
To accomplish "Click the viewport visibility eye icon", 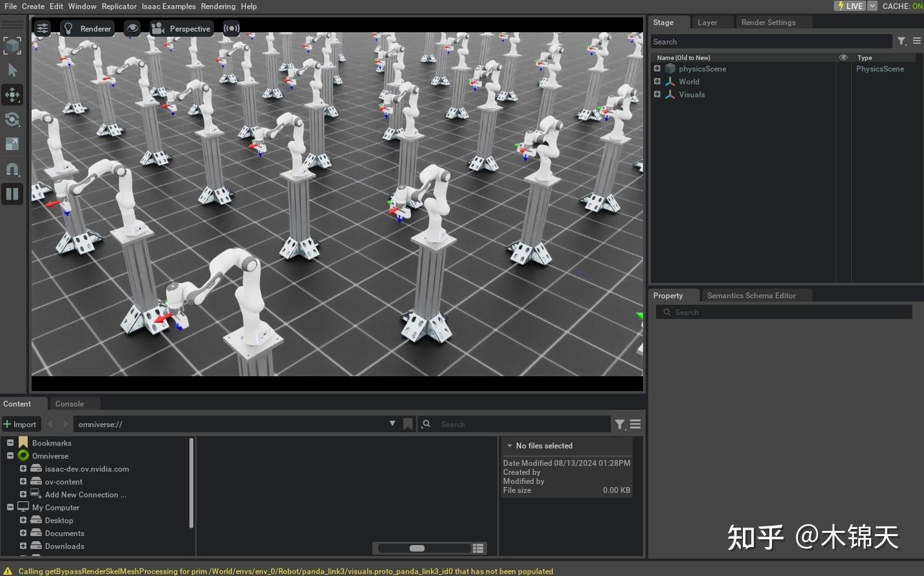I will point(131,28).
